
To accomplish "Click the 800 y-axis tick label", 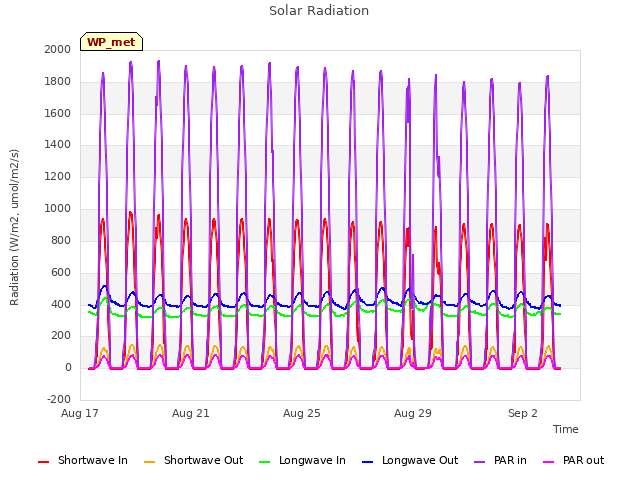I will click(61, 240).
